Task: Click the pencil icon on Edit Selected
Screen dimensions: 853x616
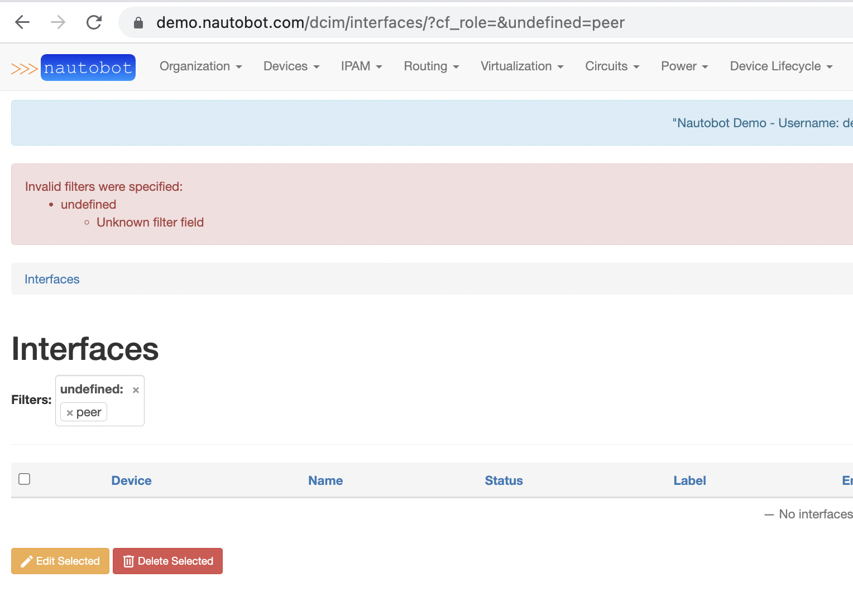Action: click(26, 561)
